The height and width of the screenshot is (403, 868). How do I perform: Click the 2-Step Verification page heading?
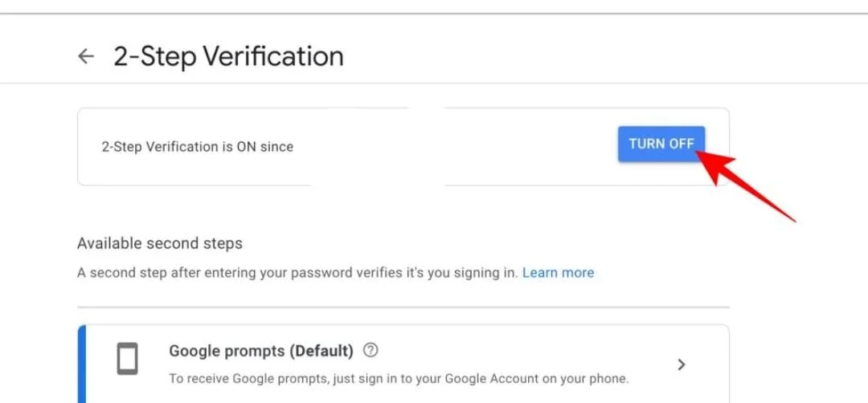(x=228, y=56)
